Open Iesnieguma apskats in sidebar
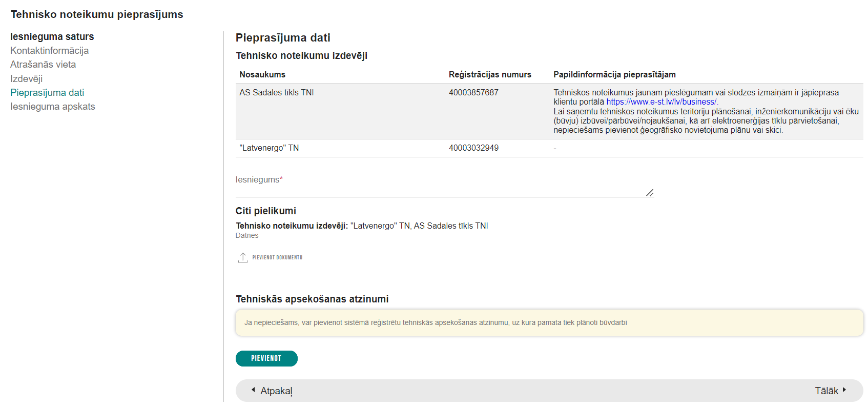 coord(53,106)
